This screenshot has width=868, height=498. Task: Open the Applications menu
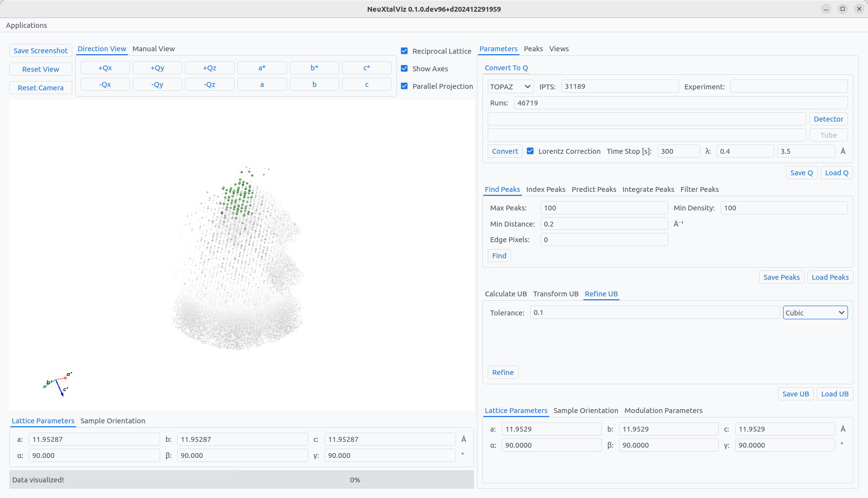click(26, 25)
